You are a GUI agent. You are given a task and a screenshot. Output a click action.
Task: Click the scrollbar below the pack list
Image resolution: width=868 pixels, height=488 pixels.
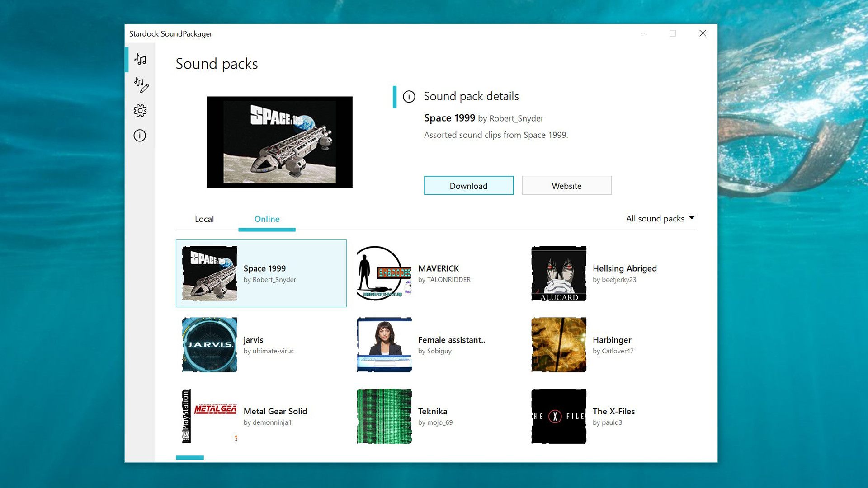(189, 457)
